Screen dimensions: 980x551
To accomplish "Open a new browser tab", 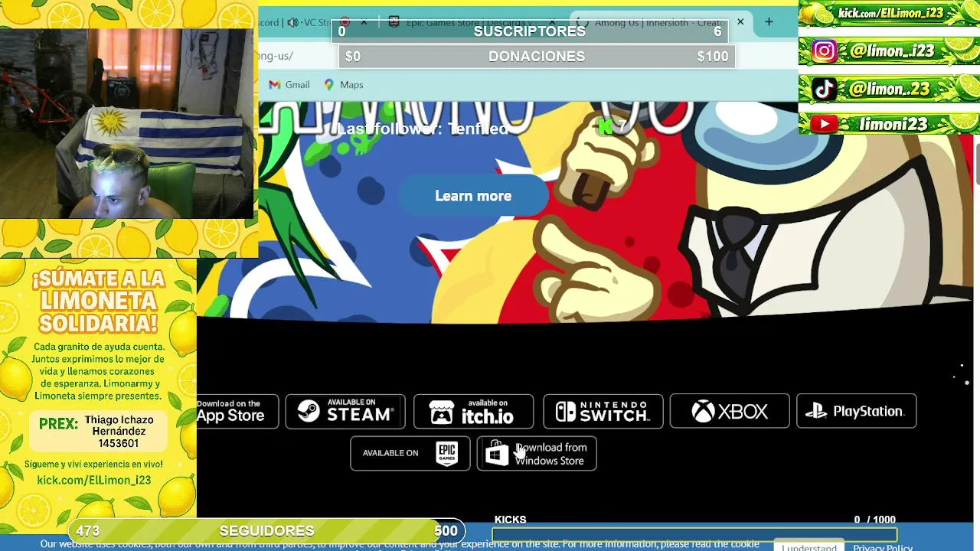I will [769, 22].
